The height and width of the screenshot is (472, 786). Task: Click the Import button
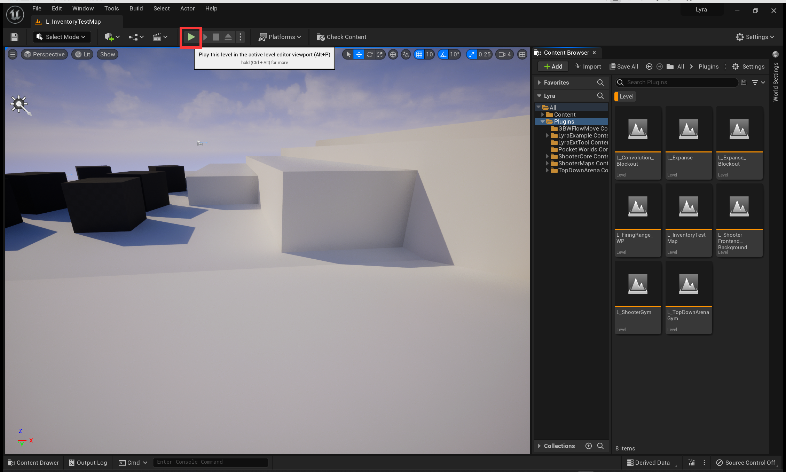[588, 67]
